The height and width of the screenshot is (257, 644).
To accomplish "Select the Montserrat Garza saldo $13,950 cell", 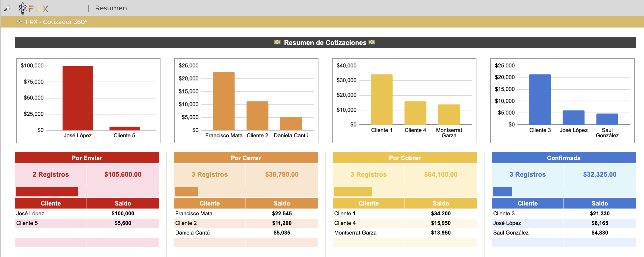I will (x=441, y=233).
